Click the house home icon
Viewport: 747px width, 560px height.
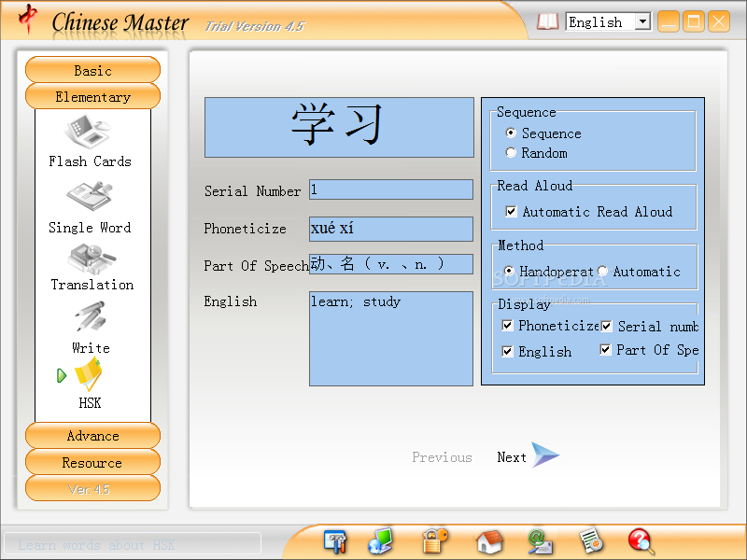pos(489,541)
